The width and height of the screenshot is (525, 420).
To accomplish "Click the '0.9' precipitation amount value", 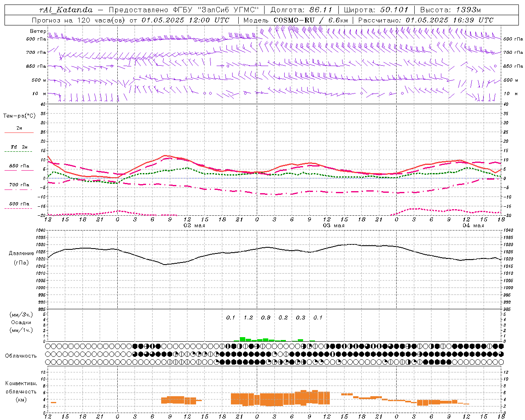I will coord(266,317).
